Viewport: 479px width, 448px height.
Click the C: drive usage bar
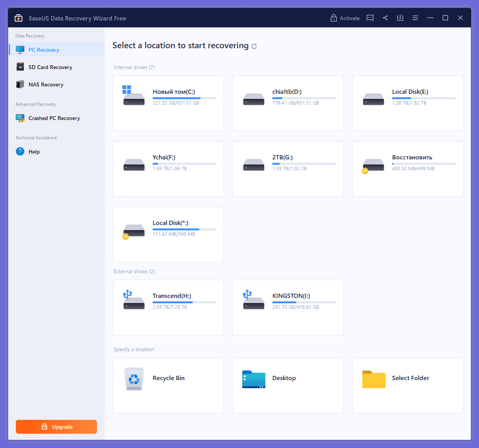tap(184, 98)
